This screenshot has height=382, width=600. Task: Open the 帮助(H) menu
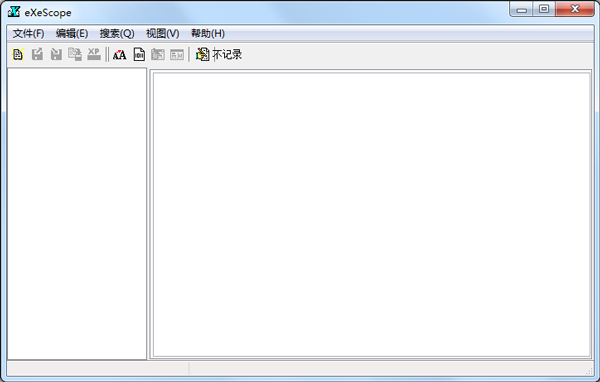[x=208, y=34]
